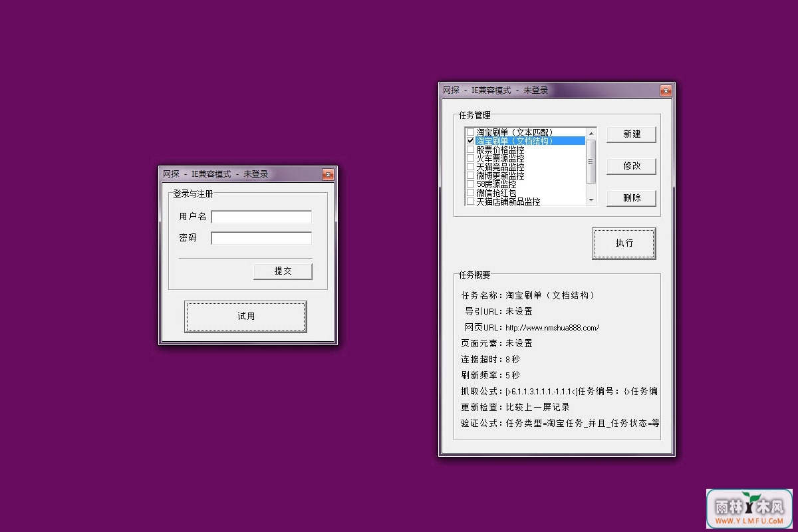This screenshot has width=798, height=532.
Task: Check the 火车票源监控 task box
Action: pyautogui.click(x=470, y=158)
